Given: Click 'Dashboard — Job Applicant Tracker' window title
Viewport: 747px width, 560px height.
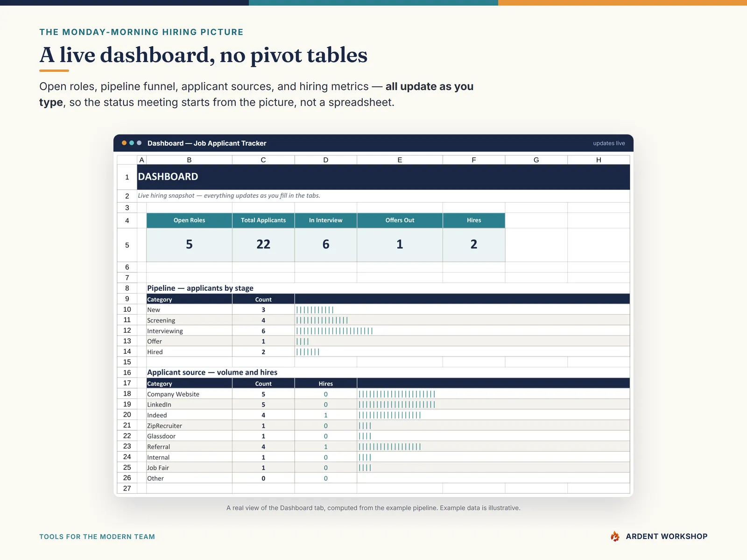Looking at the screenshot, I should (x=207, y=143).
